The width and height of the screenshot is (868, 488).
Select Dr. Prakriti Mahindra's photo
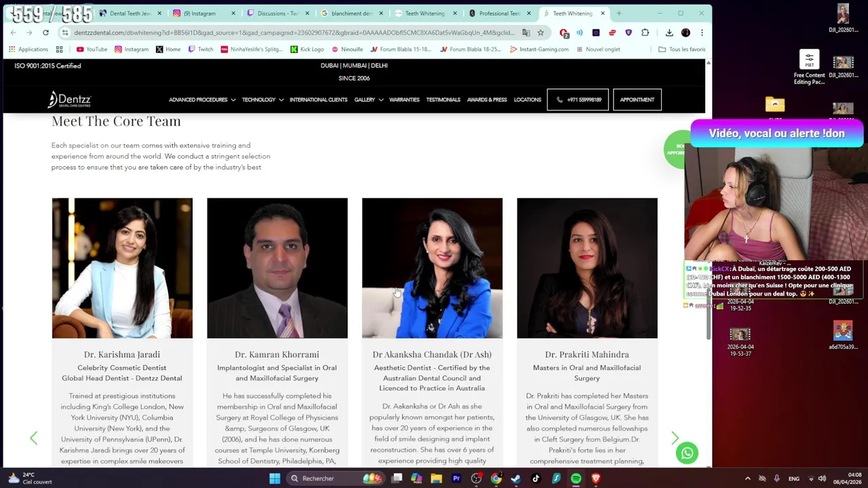coord(587,268)
